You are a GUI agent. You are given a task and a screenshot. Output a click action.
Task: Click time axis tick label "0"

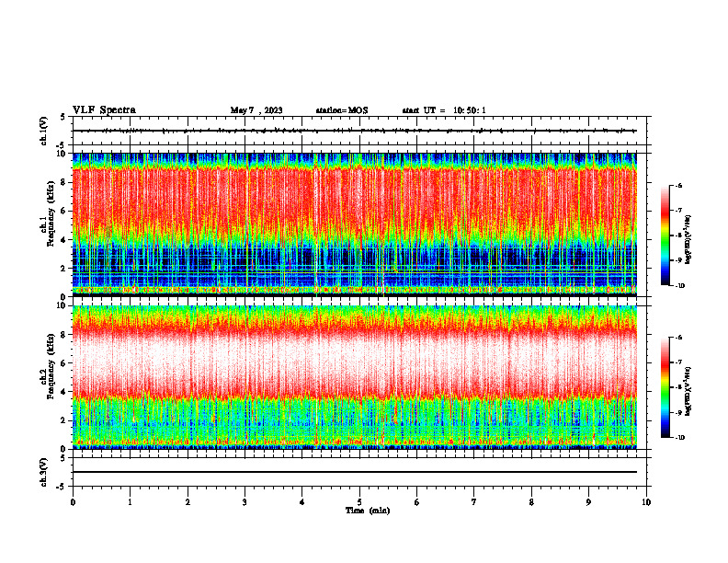point(73,502)
